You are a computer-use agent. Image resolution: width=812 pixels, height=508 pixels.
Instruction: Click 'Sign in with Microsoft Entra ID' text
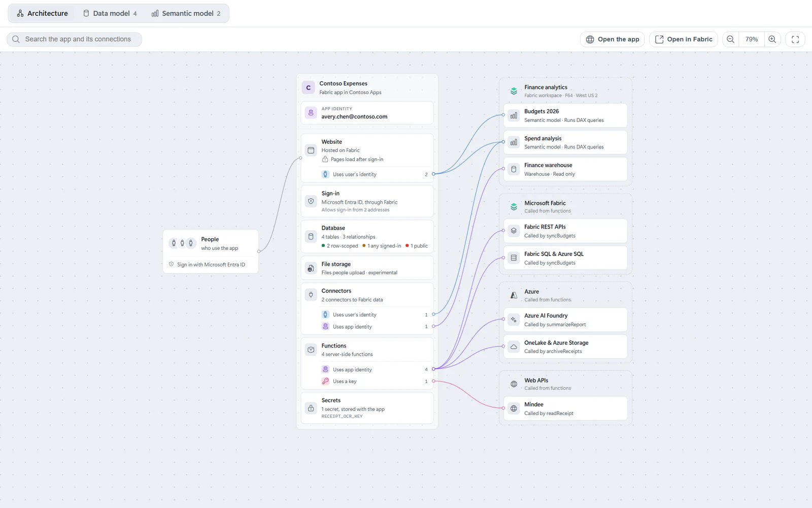[211, 265]
